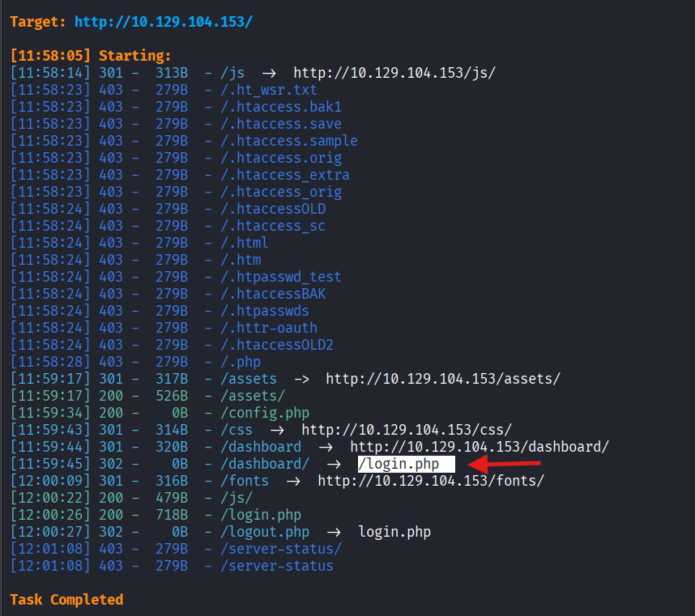Screen dimensions: 695x616
Task: Click the "Task Completed" status text
Action: tap(66, 600)
